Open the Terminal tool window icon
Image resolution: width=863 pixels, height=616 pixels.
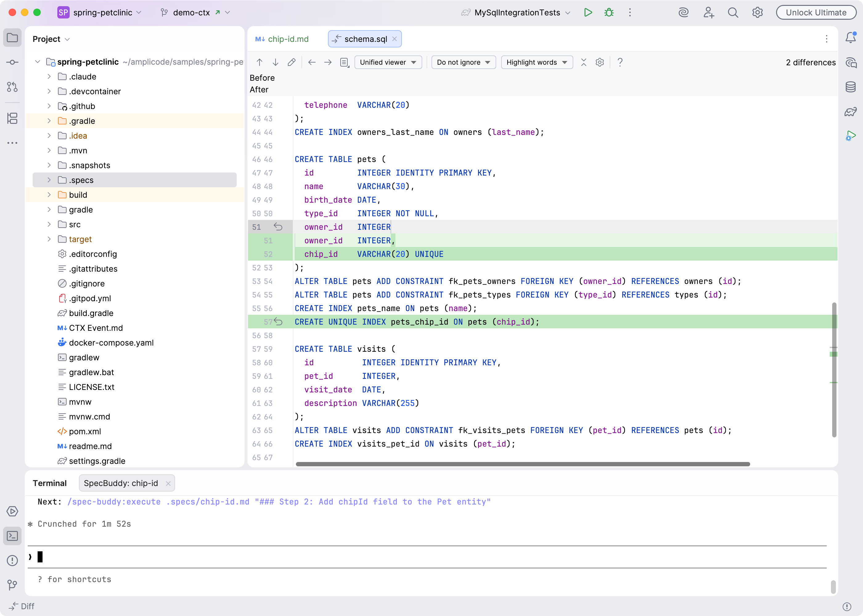coord(12,536)
